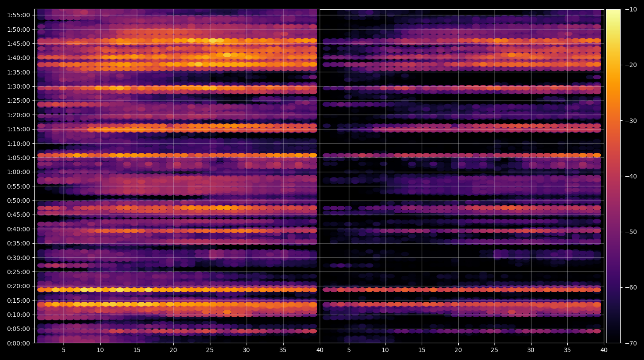This screenshot has height=360, width=644.
Task: Click the 1:40:00 time axis label
Action: pos(19,58)
